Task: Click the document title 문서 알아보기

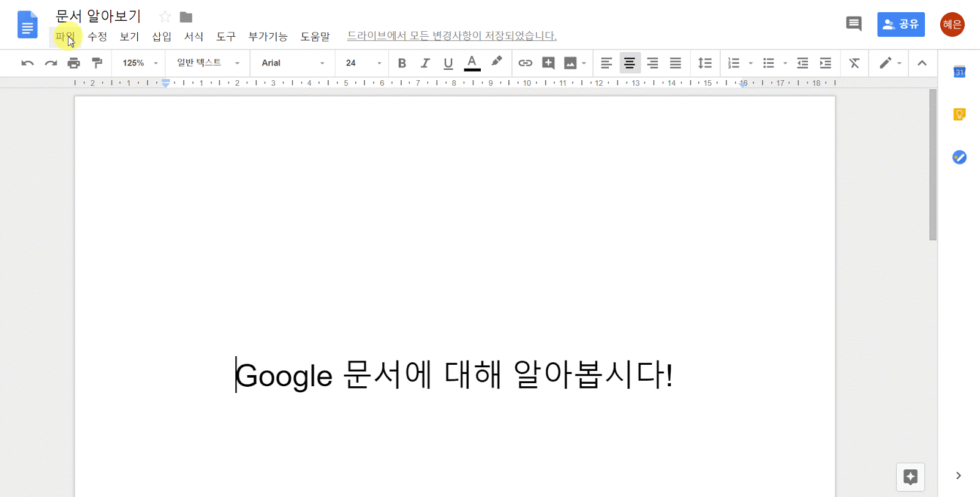Action: tap(99, 16)
